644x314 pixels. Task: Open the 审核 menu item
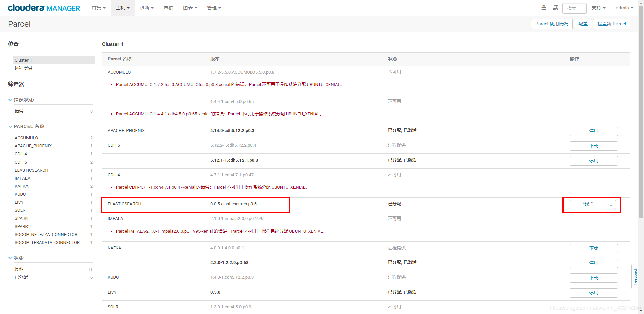click(168, 8)
